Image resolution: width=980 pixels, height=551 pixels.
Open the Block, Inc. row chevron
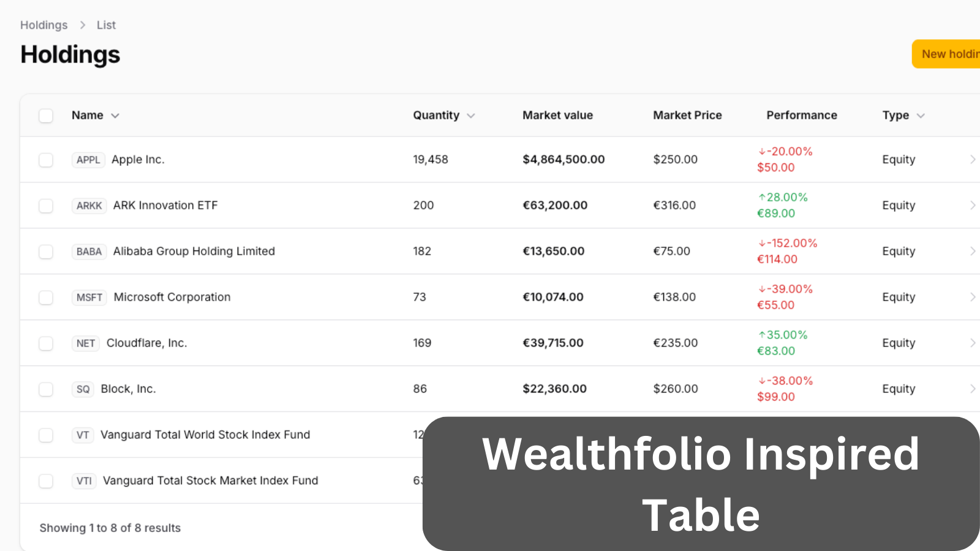[973, 389]
